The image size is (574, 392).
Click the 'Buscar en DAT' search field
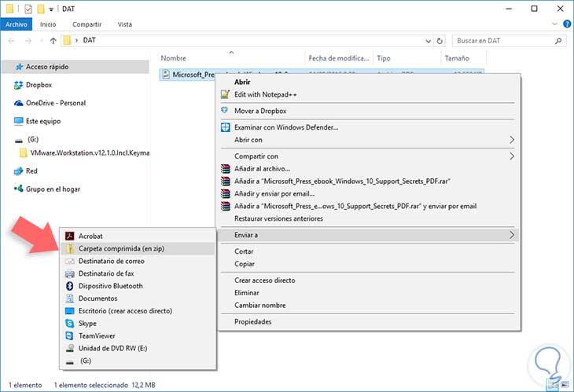click(497, 40)
